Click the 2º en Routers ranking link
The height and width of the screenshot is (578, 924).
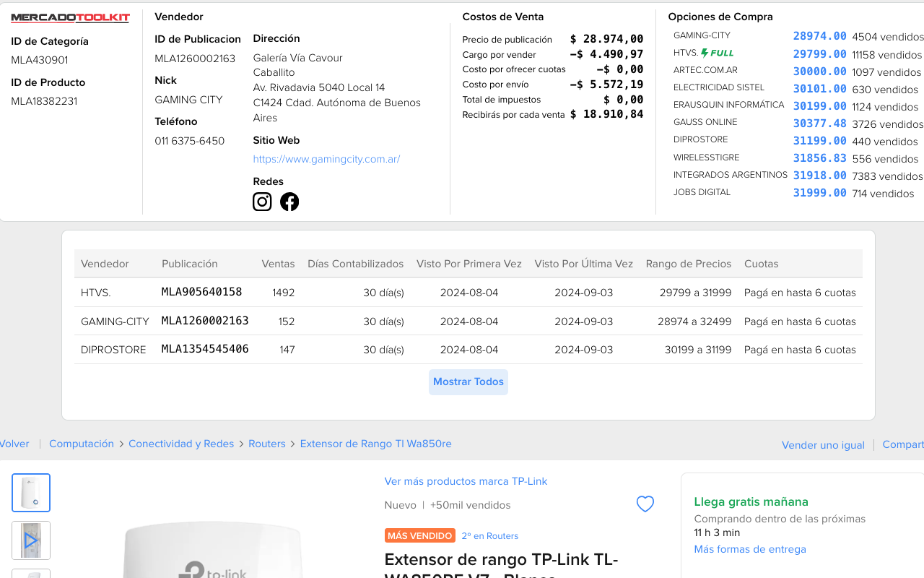pyautogui.click(x=490, y=536)
